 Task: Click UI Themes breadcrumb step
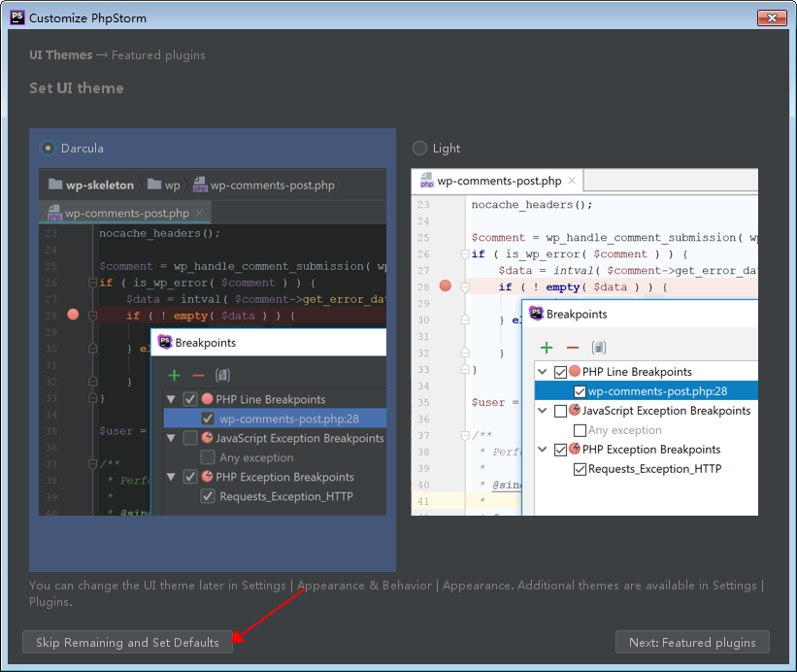click(x=61, y=55)
